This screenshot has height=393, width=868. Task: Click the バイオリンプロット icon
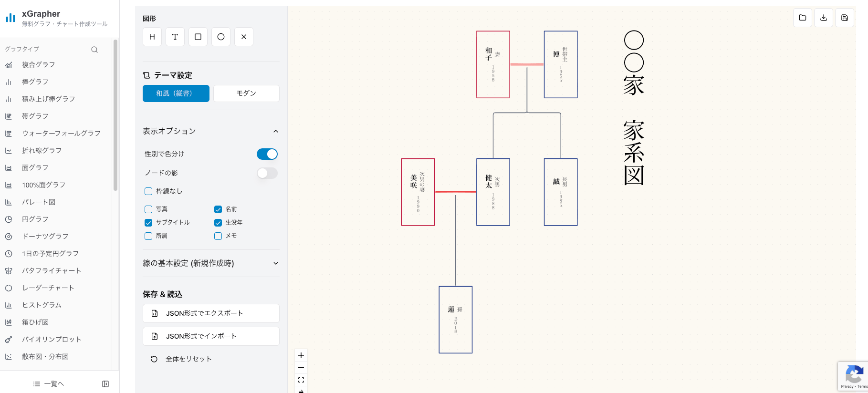(9, 340)
